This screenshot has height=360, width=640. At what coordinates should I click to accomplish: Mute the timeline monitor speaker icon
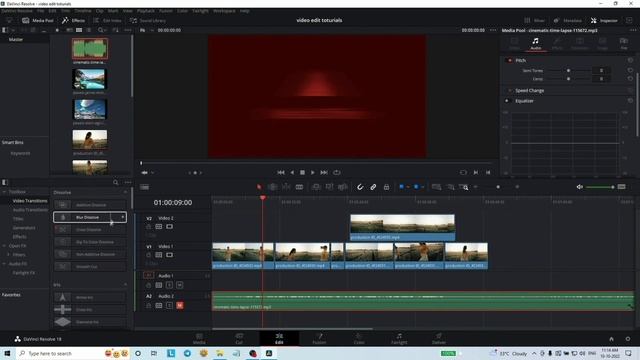580,187
